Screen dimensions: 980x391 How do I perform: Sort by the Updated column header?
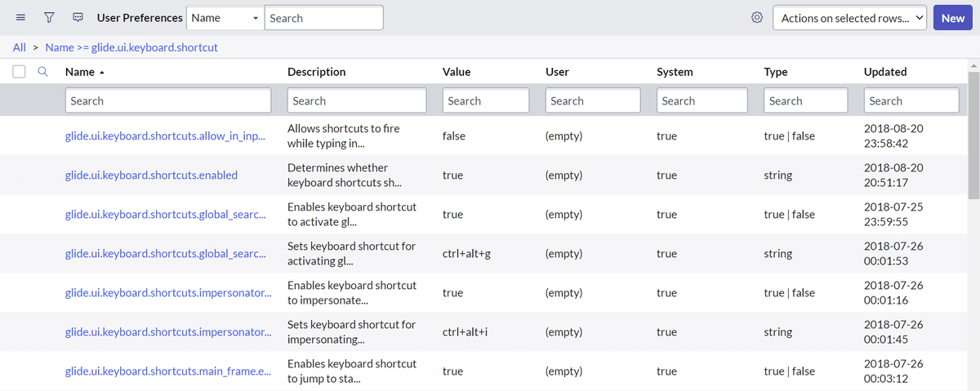[885, 72]
